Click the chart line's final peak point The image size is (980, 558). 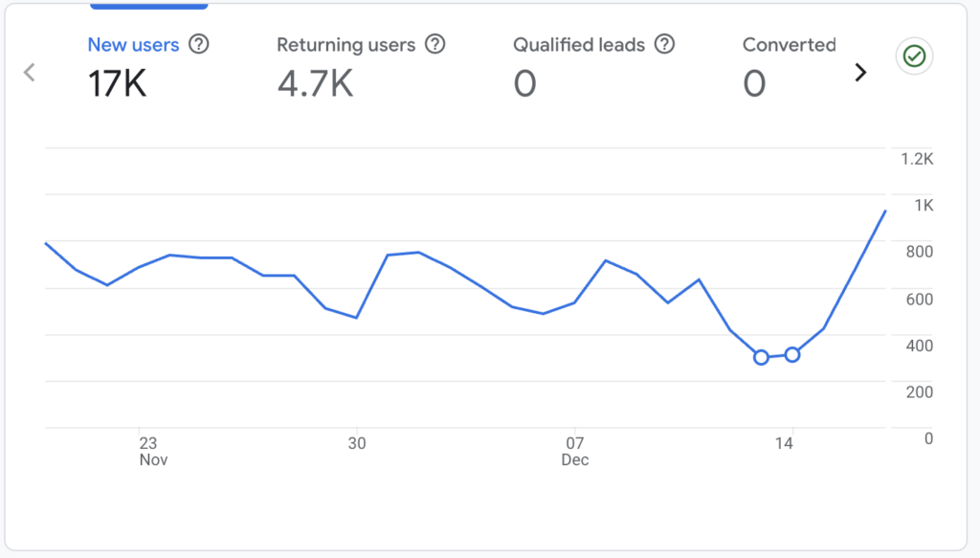click(885, 212)
